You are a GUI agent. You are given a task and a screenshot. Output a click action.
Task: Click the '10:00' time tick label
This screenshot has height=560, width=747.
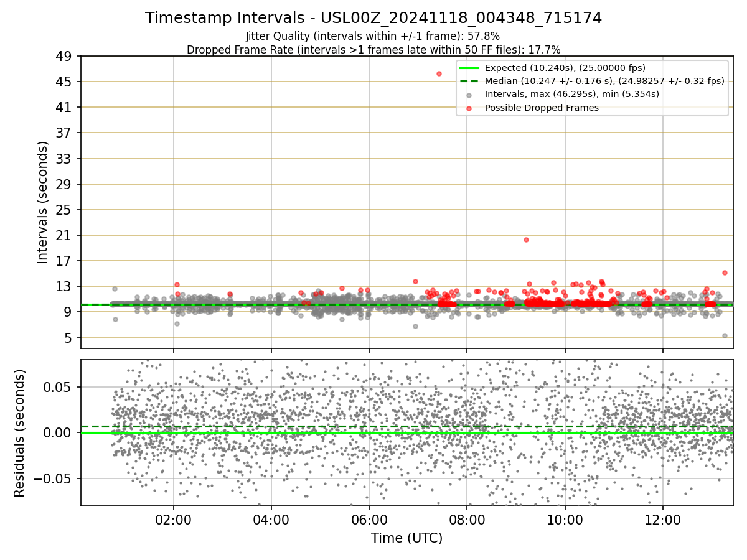pos(565,520)
